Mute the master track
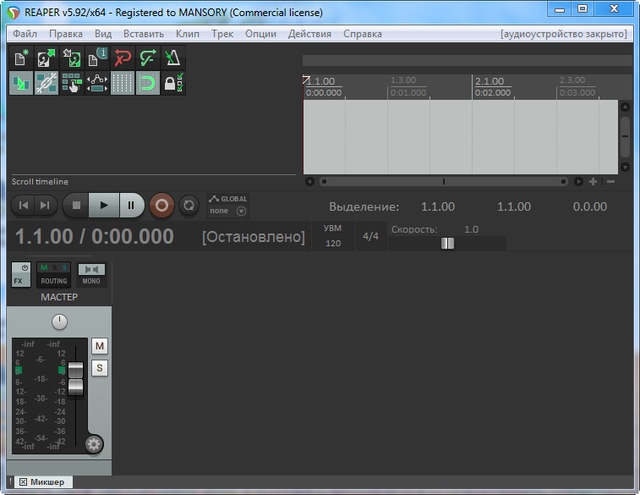Screen dimensions: 640x495 [99, 346]
